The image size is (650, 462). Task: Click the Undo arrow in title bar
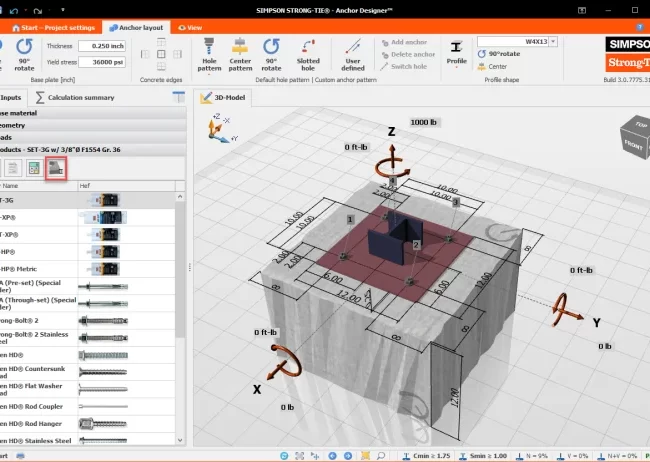15,10
